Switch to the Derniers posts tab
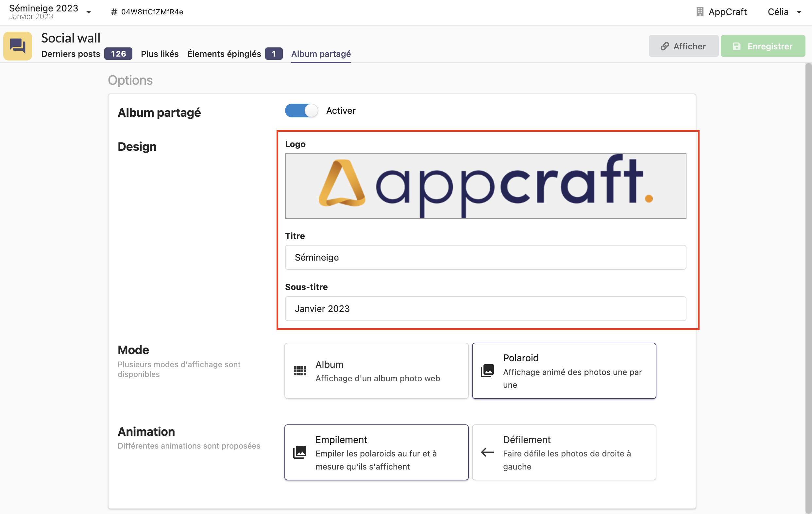812x514 pixels. pyautogui.click(x=71, y=54)
